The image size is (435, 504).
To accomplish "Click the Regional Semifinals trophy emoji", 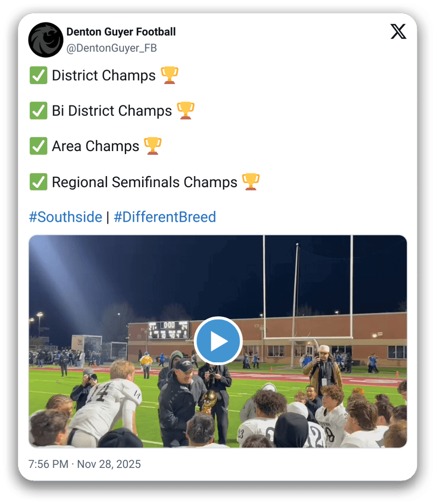I will point(251,182).
